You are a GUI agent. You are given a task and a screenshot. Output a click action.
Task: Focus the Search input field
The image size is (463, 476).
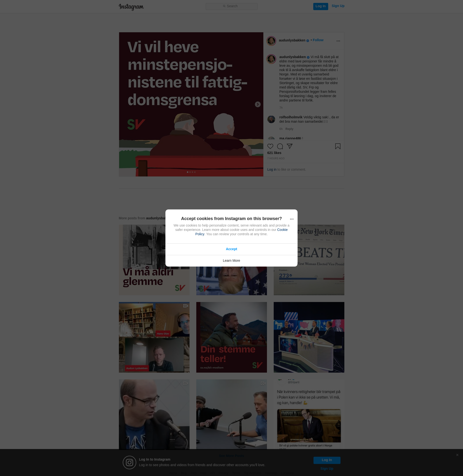pos(231,6)
